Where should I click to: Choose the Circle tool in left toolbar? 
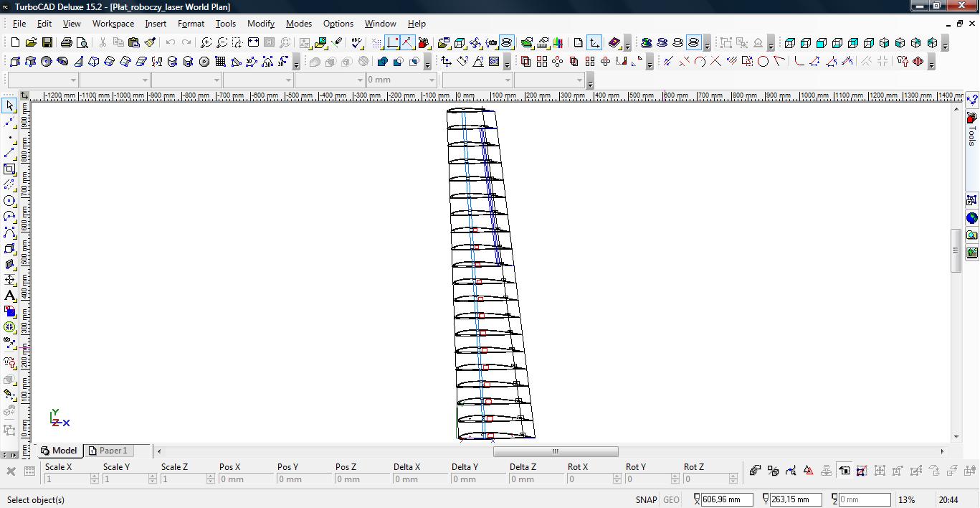click(9, 201)
